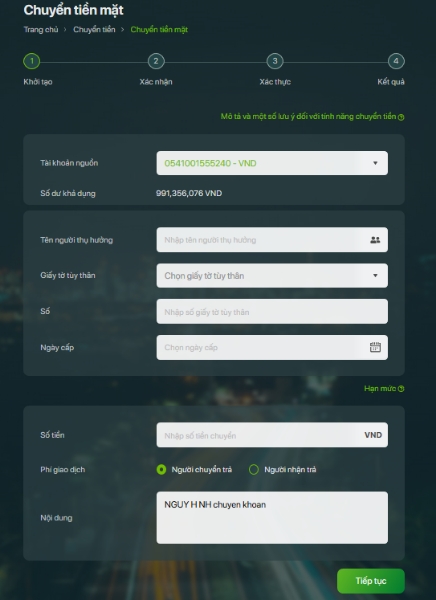Click help icon beside Mô tả lưu ý link
The height and width of the screenshot is (600, 436).
coord(401,117)
